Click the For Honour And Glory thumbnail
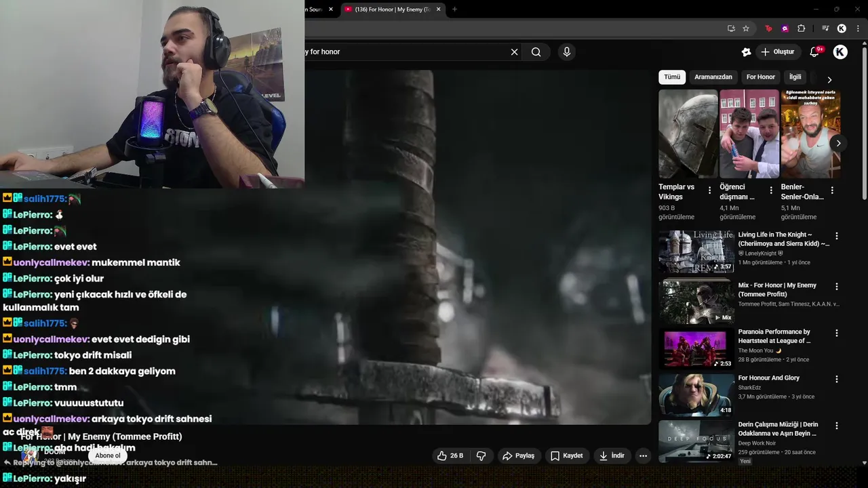Viewport: 868px width, 488px height. tap(696, 395)
